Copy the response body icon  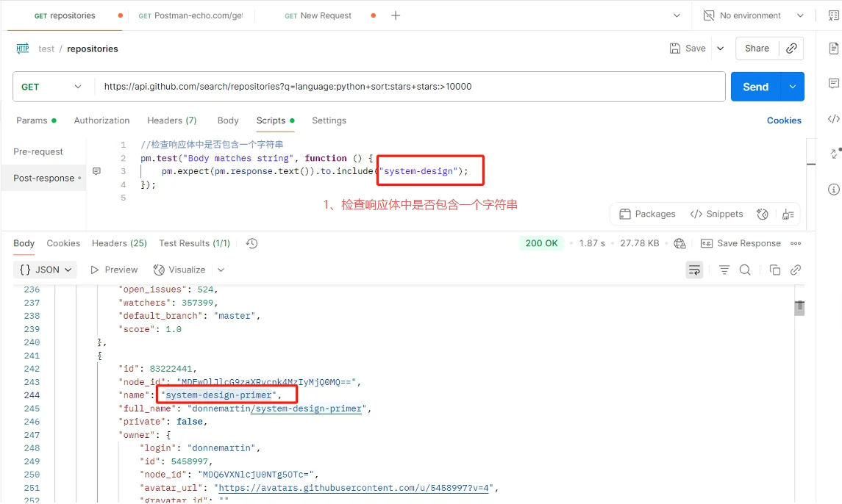775,270
